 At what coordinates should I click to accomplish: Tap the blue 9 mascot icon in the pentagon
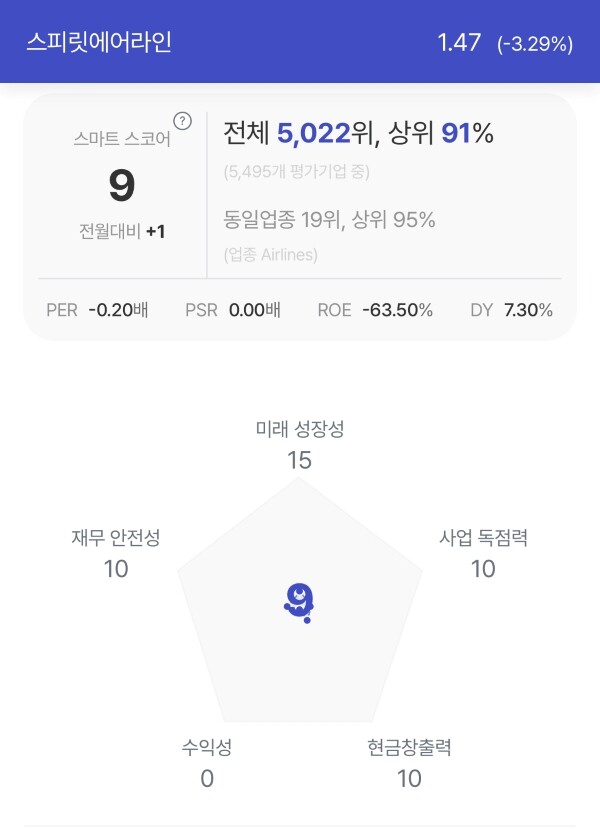[299, 603]
